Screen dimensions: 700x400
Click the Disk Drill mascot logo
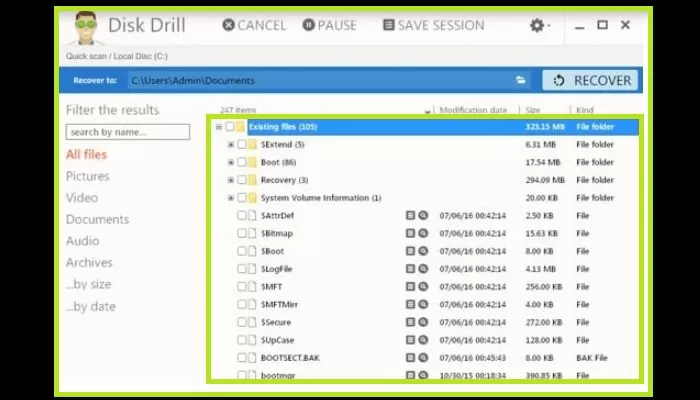point(86,28)
